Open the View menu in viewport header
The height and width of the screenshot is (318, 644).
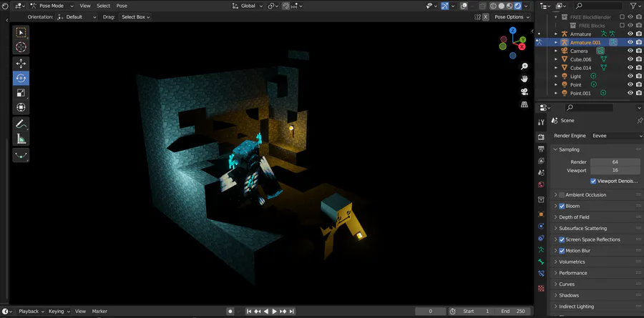click(x=85, y=6)
